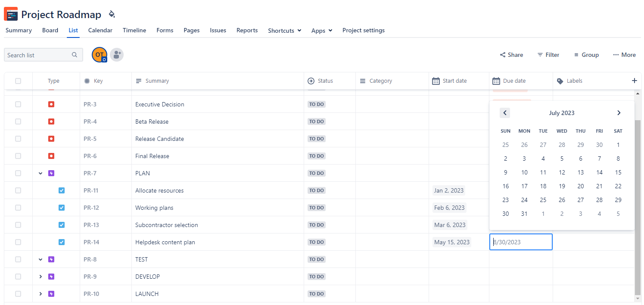
Task: Select July 14 in the date picker
Action: (x=599, y=172)
